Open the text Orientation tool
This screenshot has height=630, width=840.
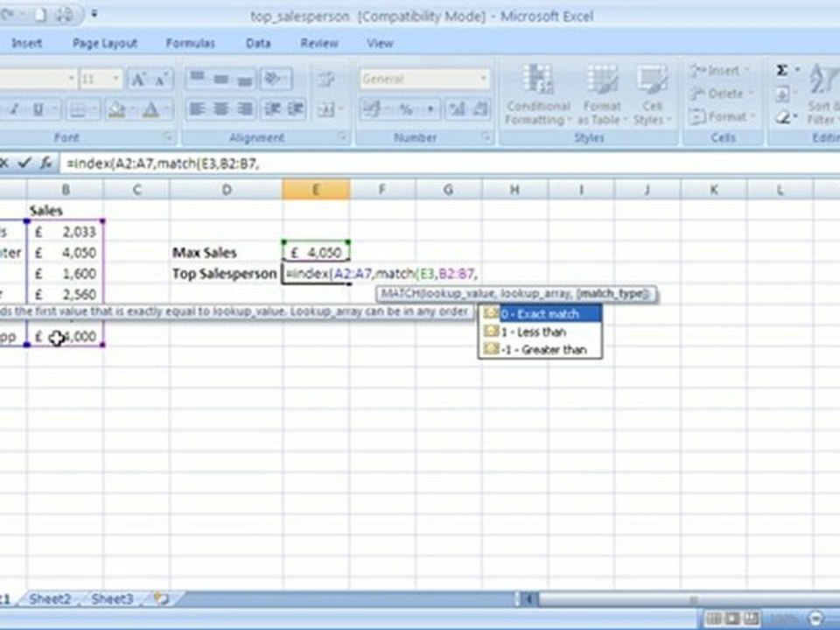(x=274, y=79)
